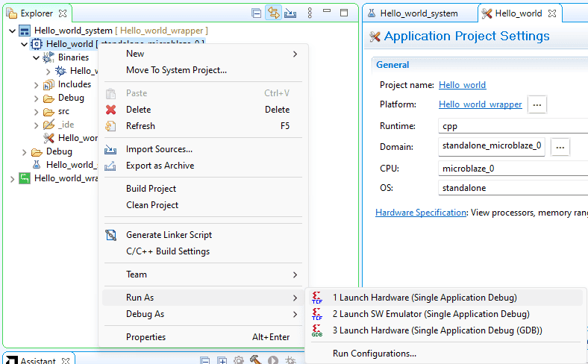Click the Collapse All icon in Explorer
588x364 pixels.
point(256,13)
